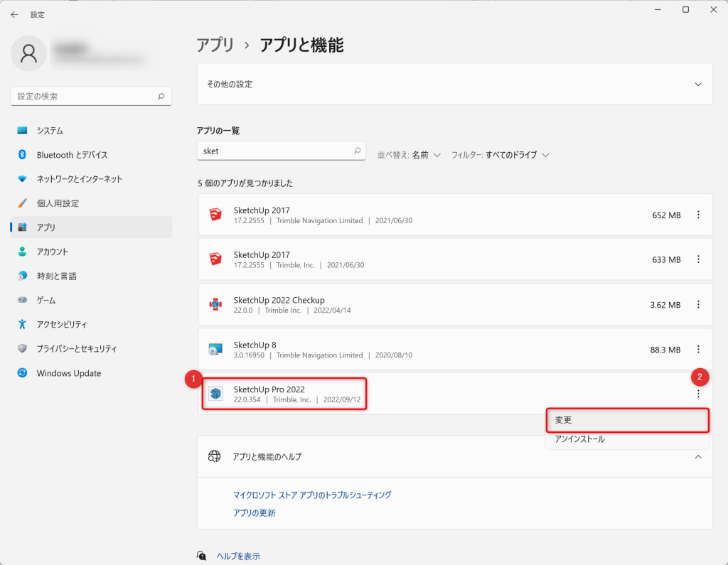Screen dimensions: 728x565
Task: Collapse the アプリと機能のヘルプ section
Action: (x=698, y=456)
